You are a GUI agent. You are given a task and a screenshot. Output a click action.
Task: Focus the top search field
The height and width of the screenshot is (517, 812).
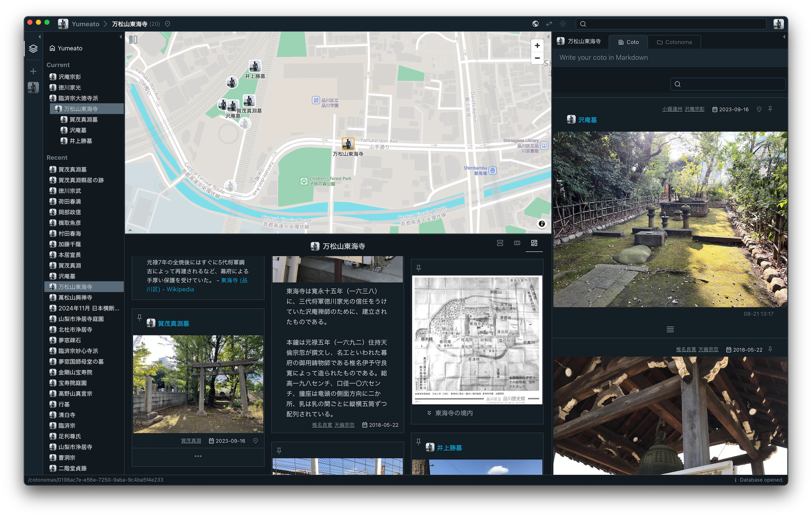(671, 24)
